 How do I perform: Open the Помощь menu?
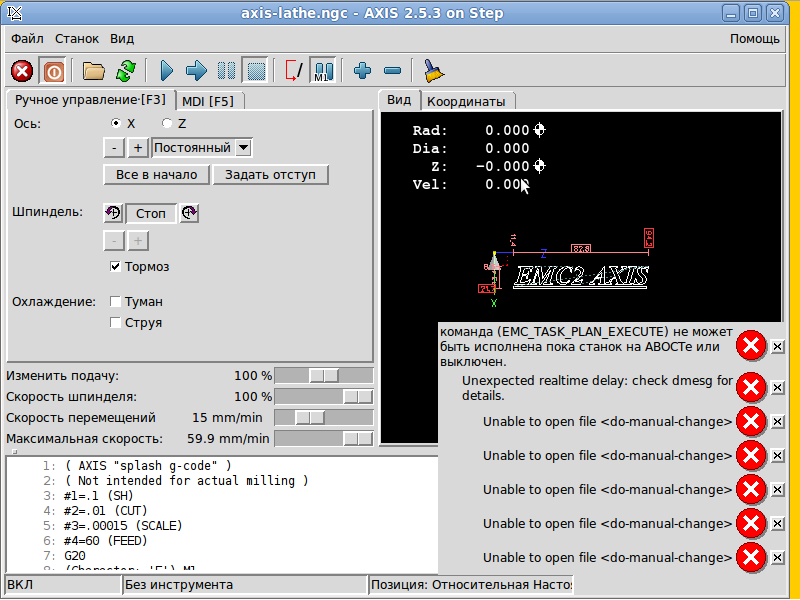pyautogui.click(x=755, y=39)
